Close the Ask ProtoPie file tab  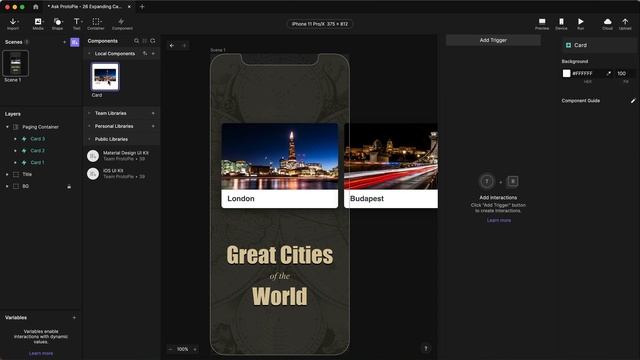[x=129, y=7]
